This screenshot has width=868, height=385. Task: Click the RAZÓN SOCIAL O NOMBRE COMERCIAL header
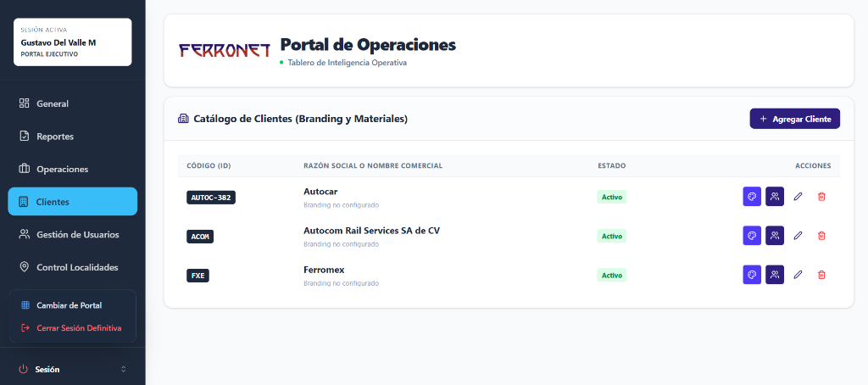pos(373,165)
